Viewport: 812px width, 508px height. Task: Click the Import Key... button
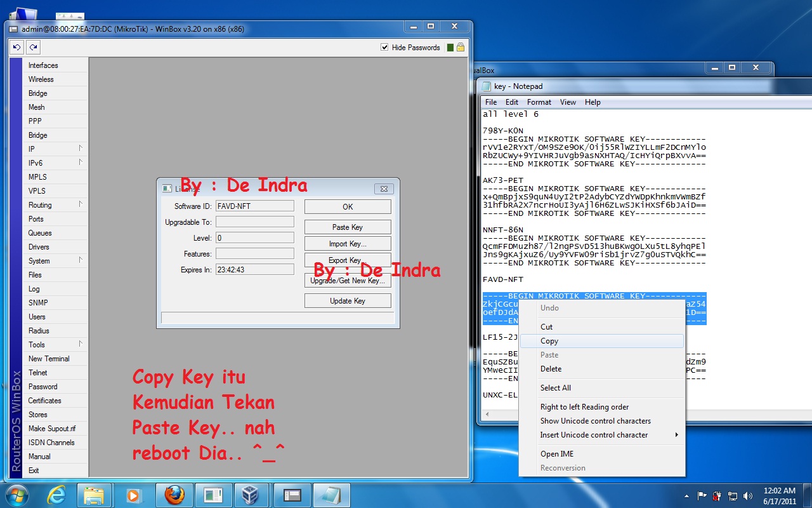tap(348, 244)
